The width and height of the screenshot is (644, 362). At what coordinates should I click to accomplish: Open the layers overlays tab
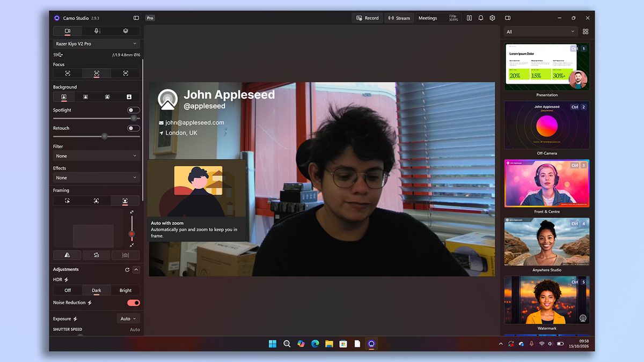coord(126,31)
